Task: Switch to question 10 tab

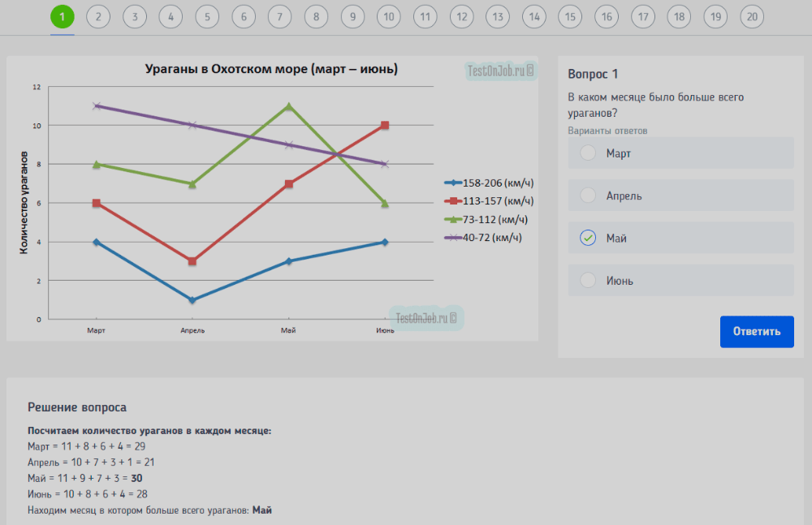Action: pos(389,17)
